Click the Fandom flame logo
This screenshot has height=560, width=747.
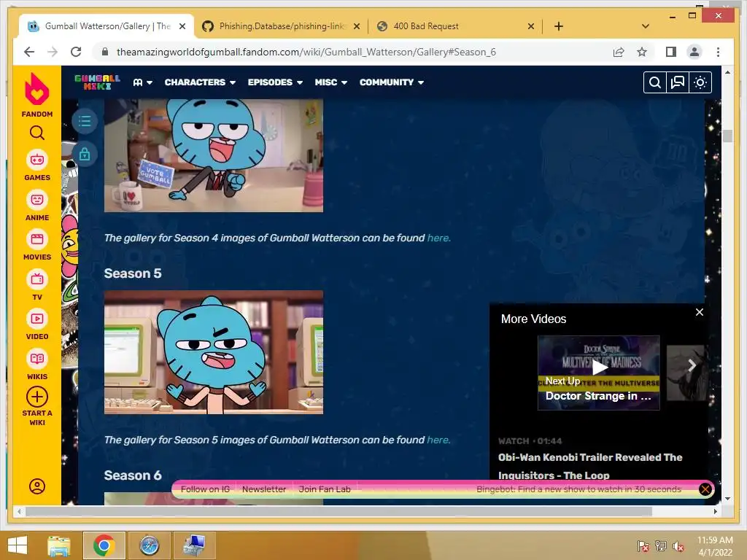click(36, 90)
